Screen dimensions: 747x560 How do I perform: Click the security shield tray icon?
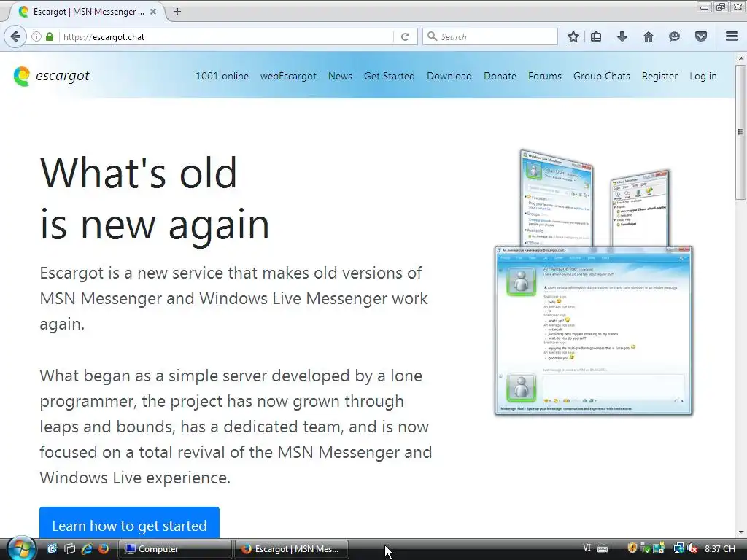pos(632,548)
